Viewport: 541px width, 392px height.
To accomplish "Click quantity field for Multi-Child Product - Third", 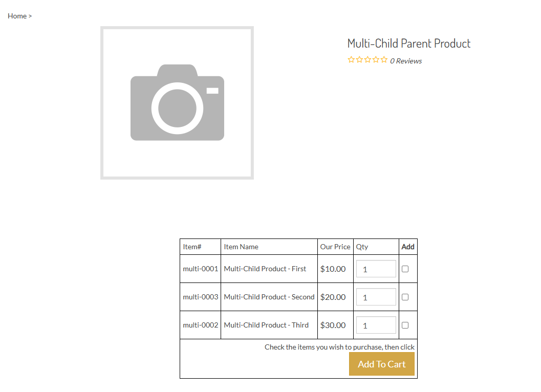I will 376,325.
